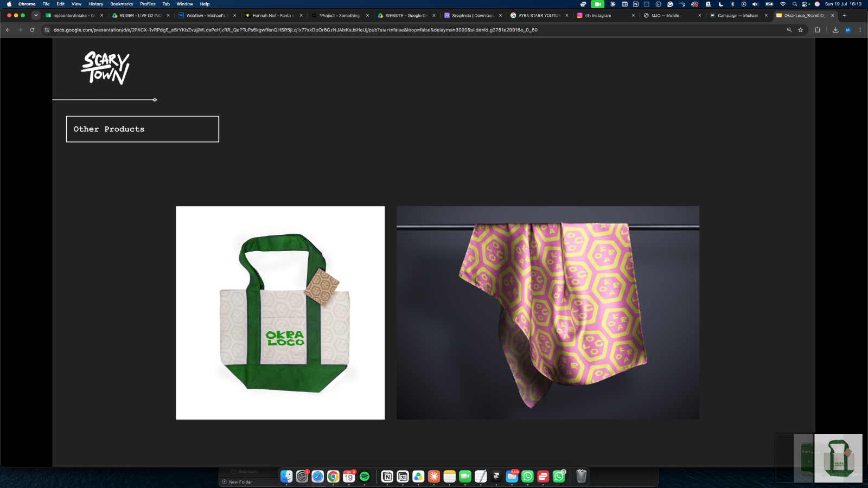The image size is (868, 488).
Task: Open Chrome profile avatar M
Action: click(x=848, y=30)
